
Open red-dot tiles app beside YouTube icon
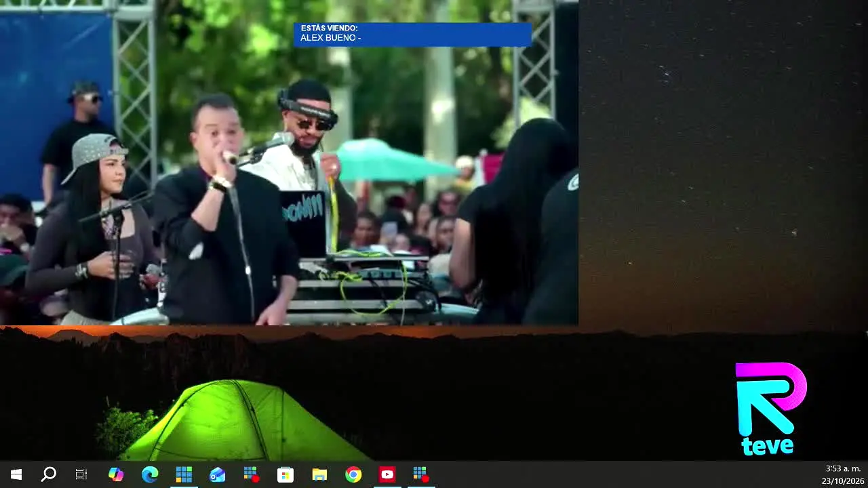pyautogui.click(x=421, y=474)
